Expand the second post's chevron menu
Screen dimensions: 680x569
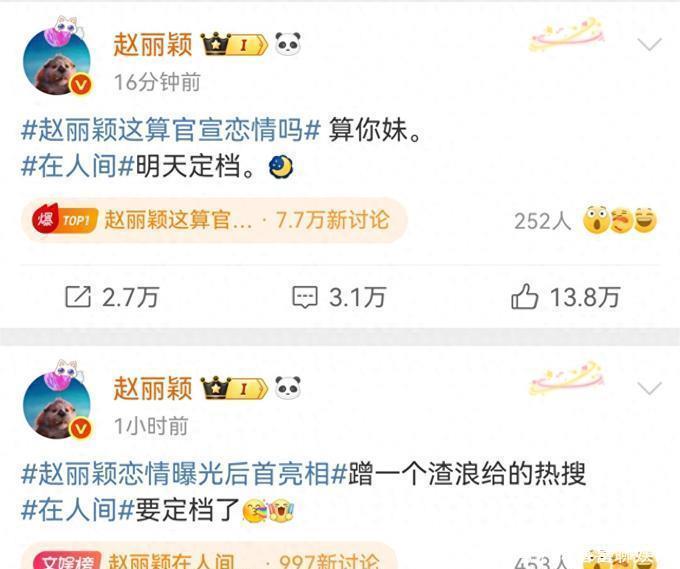point(649,387)
